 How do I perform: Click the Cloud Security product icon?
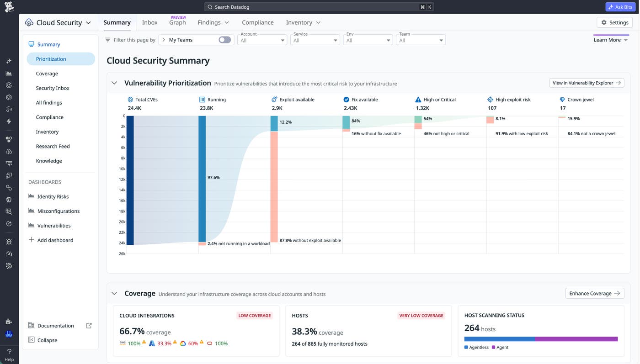(x=29, y=22)
